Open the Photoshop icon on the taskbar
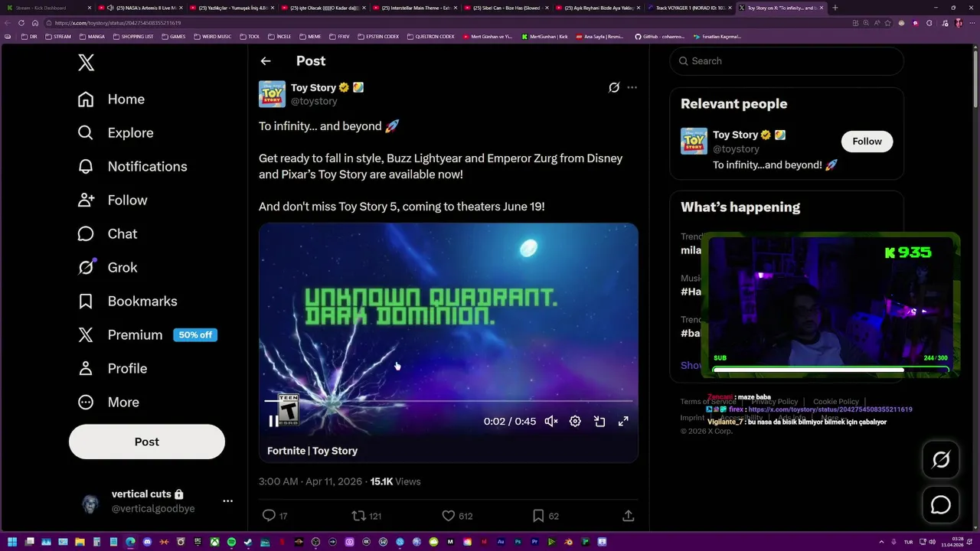The height and width of the screenshot is (551, 980). coord(518,543)
